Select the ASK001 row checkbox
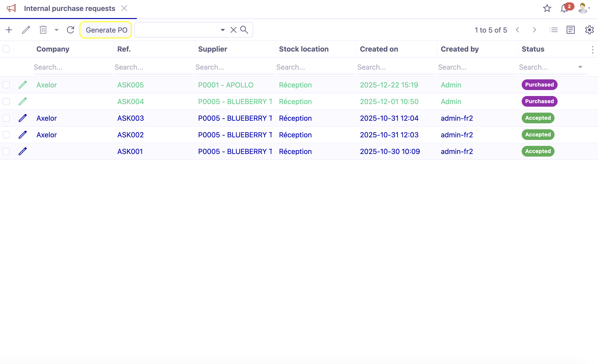598x364 pixels. pos(6,151)
